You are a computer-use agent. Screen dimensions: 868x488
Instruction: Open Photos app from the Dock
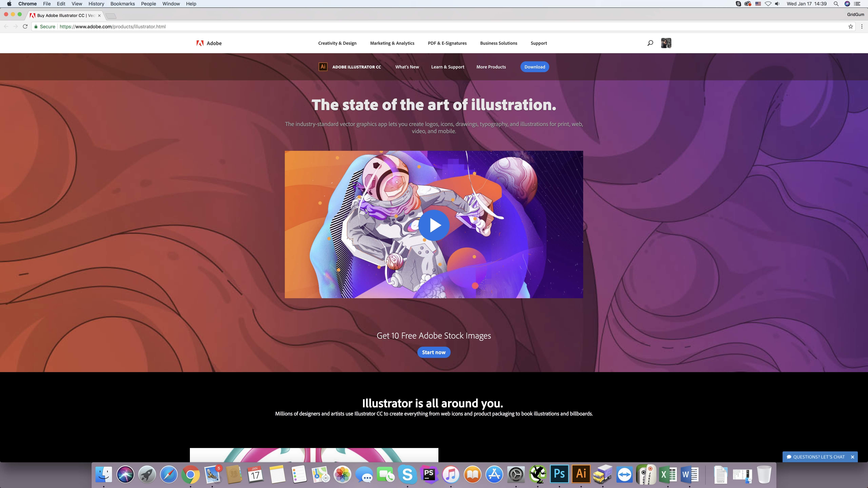[x=342, y=474]
